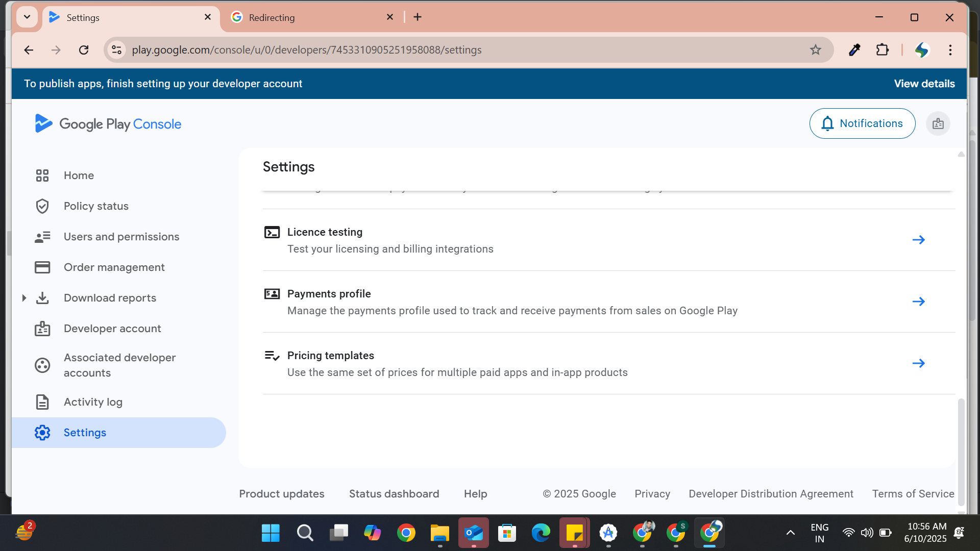The width and height of the screenshot is (980, 551).
Task: Open Licence testing arrow
Action: 918,240
